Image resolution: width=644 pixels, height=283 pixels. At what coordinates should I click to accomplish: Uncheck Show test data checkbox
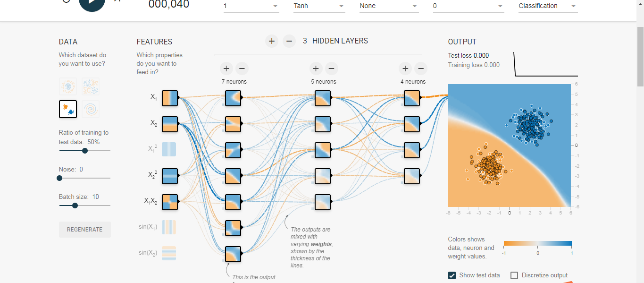[452, 275]
